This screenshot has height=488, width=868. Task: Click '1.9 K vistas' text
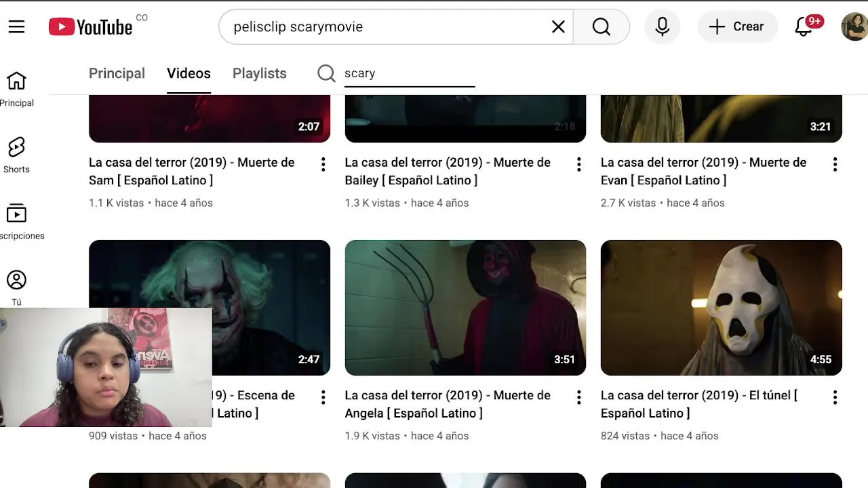point(372,436)
